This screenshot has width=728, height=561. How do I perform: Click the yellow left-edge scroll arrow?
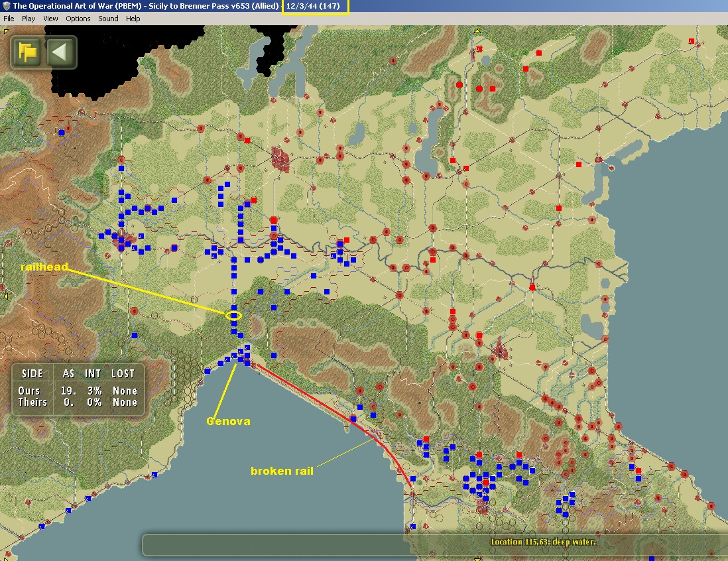[5, 296]
